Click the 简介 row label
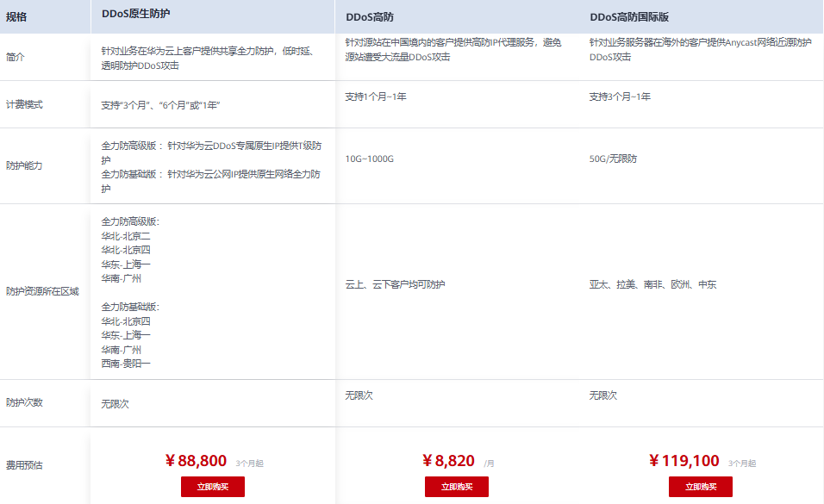 16,57
